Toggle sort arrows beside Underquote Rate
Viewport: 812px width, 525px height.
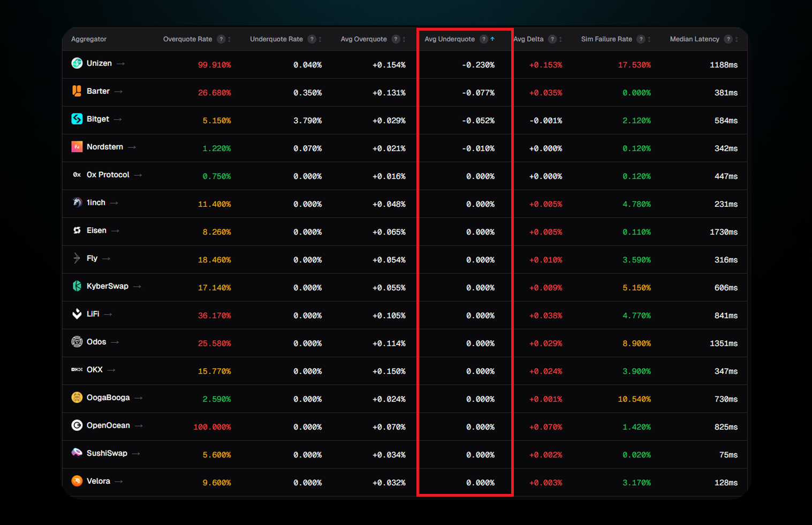click(x=320, y=39)
